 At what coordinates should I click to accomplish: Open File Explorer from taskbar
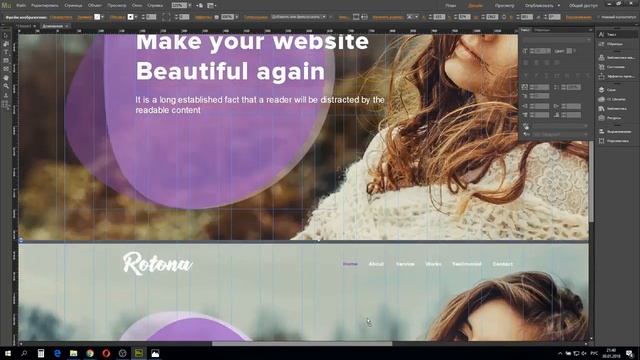point(73,353)
